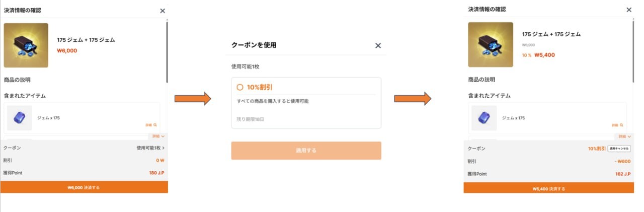Click the blue gem icon in ₩5,400 checkout

pos(484,118)
